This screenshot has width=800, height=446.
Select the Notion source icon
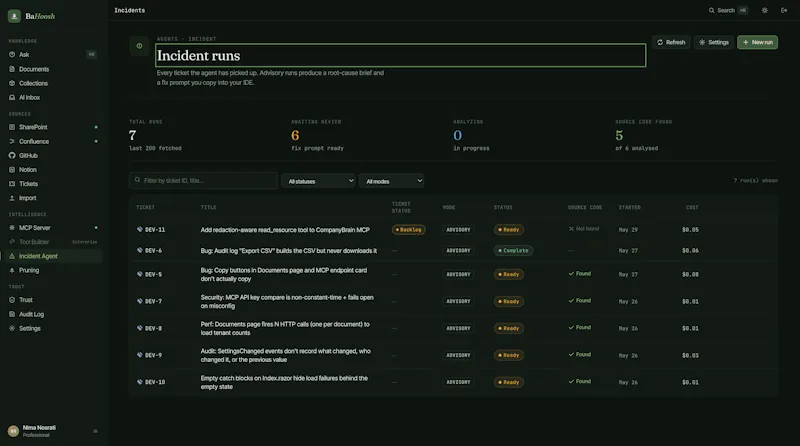tap(12, 170)
